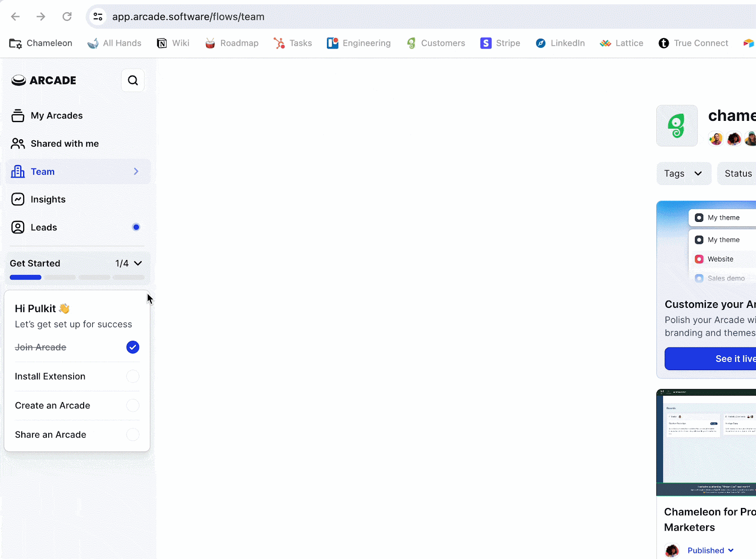Expand the Team sidebar section
The height and width of the screenshot is (559, 756).
[x=136, y=171]
